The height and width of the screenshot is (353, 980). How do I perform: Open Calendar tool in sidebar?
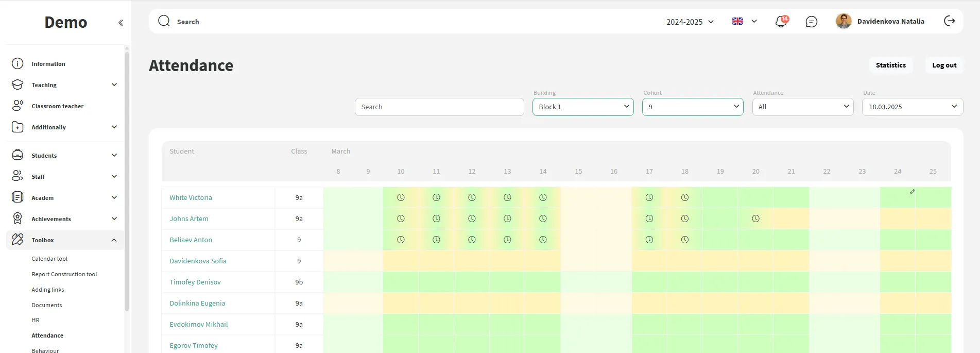click(49, 259)
